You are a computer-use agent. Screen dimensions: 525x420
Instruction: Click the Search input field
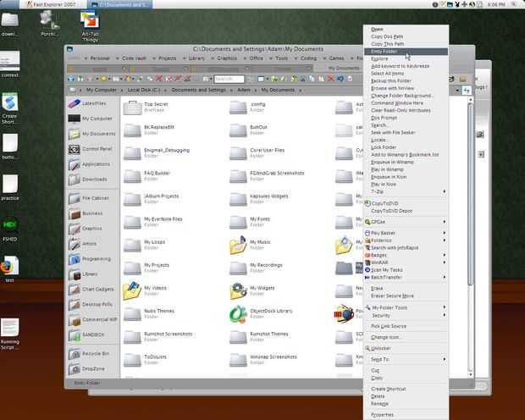(x=229, y=79)
